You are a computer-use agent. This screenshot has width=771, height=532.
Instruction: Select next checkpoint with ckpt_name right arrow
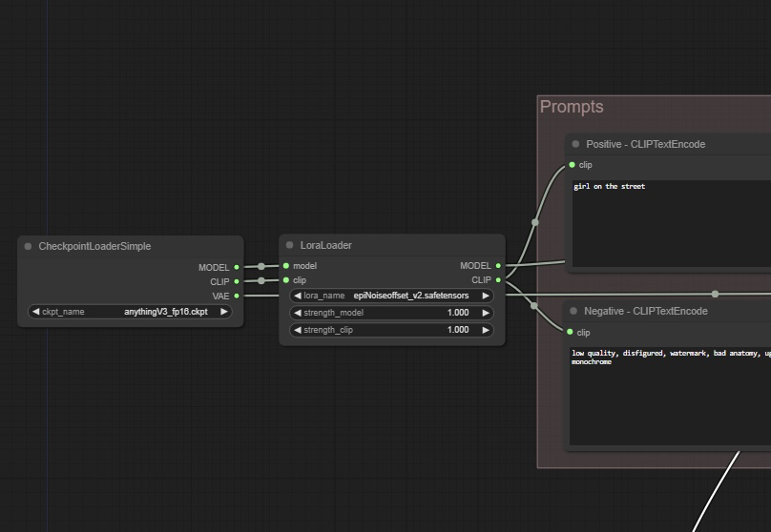coord(224,312)
